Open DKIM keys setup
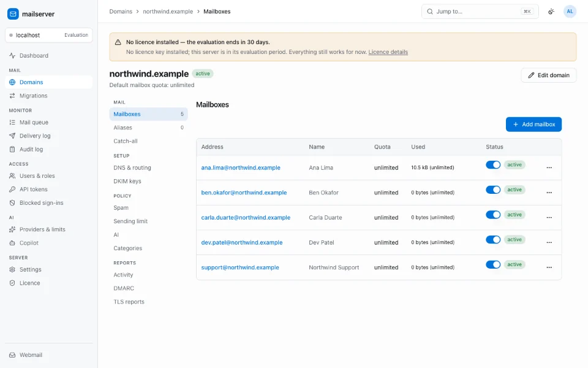Viewport: 588px width, 368px height. tap(148, 182)
